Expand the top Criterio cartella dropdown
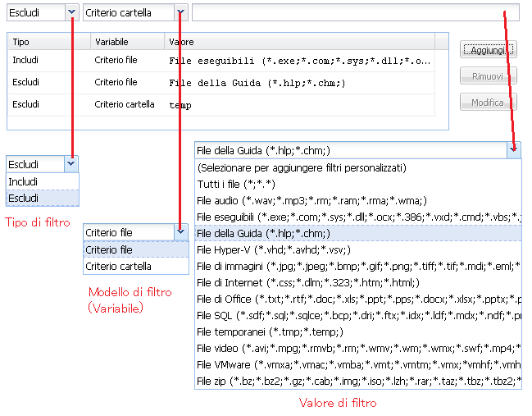The width and height of the screenshot is (532, 416). tap(180, 12)
